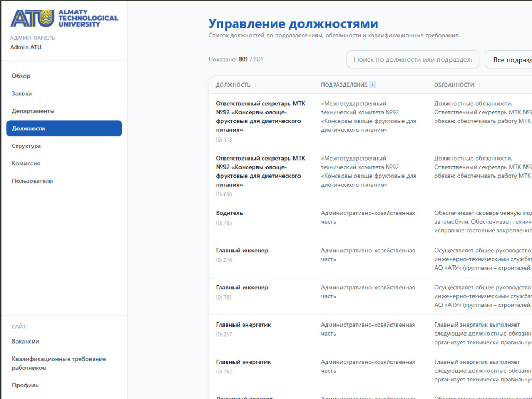
Task: Open the Обзор menu item
Action: 64,76
